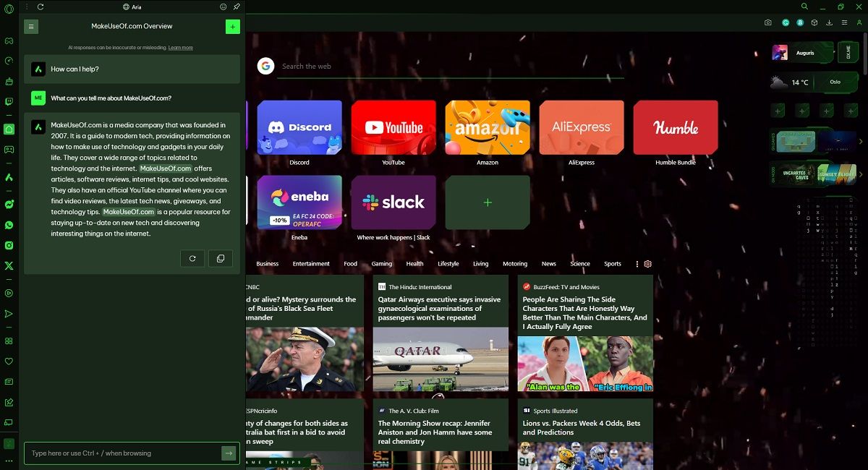
Task: Open X from the sidebar messengers
Action: point(9,265)
